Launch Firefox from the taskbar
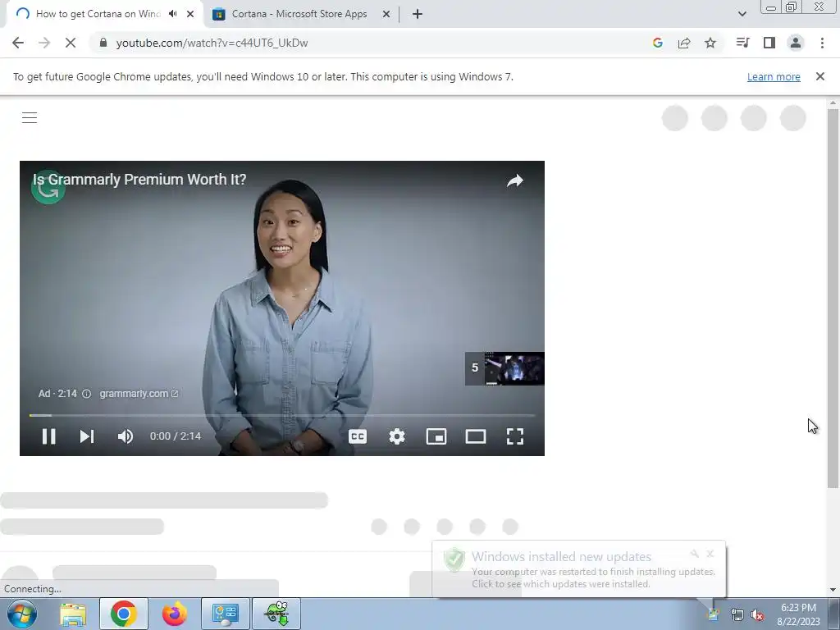Screen dimensions: 840x630 click(x=175, y=614)
